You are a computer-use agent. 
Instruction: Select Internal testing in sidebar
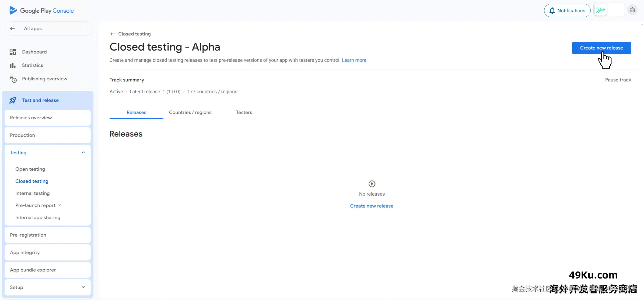coord(32,193)
